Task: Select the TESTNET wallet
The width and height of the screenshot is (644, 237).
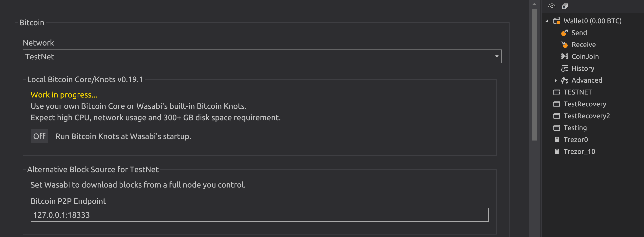Action: [x=577, y=92]
